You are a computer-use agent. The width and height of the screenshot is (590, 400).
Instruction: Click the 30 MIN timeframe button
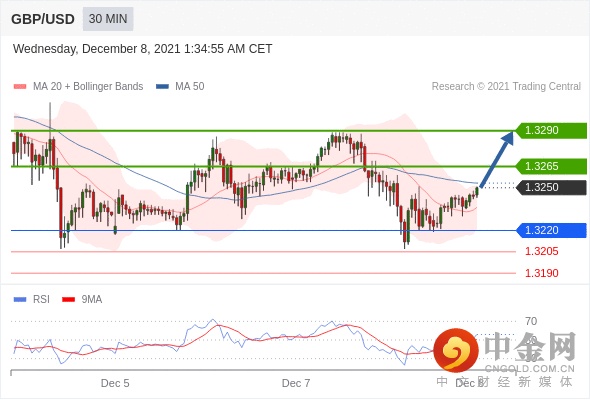(108, 19)
